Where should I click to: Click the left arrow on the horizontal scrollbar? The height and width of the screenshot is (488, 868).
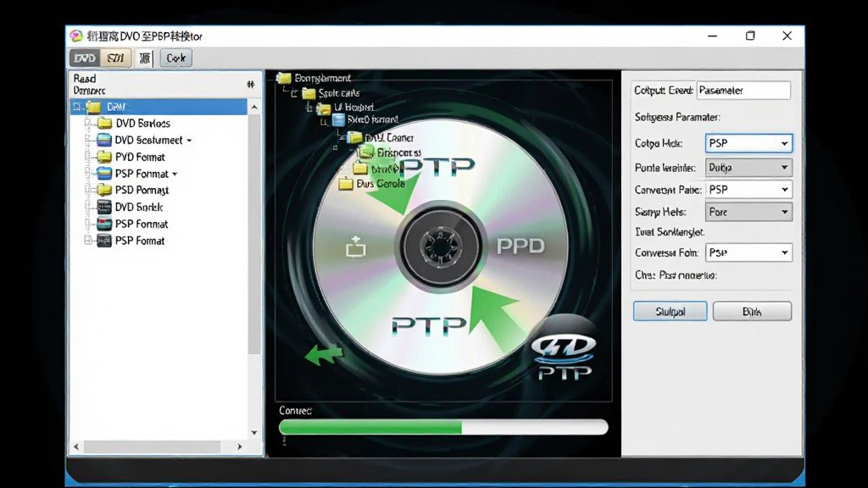point(76,446)
